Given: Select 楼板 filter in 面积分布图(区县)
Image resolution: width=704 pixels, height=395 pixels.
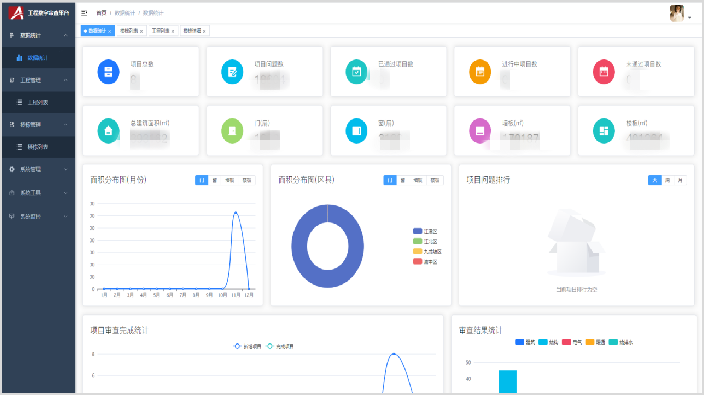Looking at the screenshot, I should [x=435, y=180].
